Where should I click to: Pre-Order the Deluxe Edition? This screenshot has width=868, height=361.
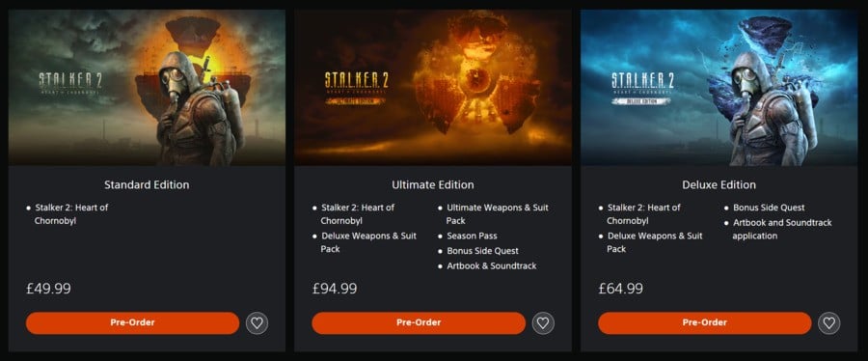[705, 322]
